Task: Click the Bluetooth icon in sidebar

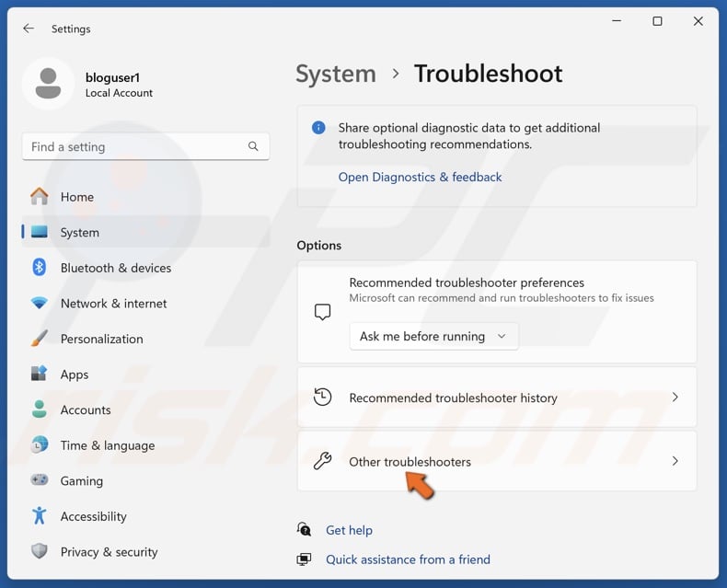Action: click(x=40, y=268)
